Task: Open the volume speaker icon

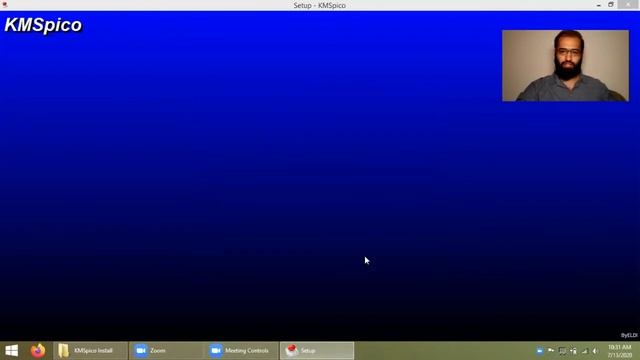Action: tap(596, 351)
